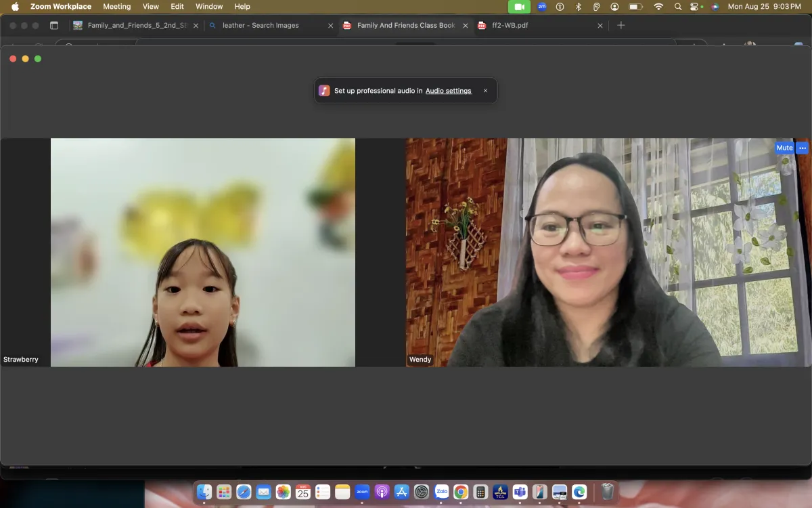Open Google Chrome from the dock
The height and width of the screenshot is (508, 812).
(461, 492)
